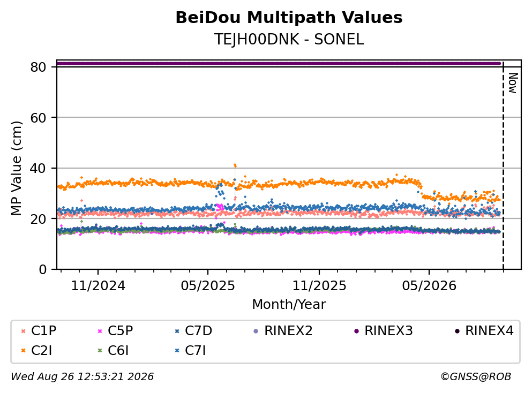The image size is (532, 393).
Task: Click the 11/2025 x-axis tick label
Action: (x=319, y=286)
